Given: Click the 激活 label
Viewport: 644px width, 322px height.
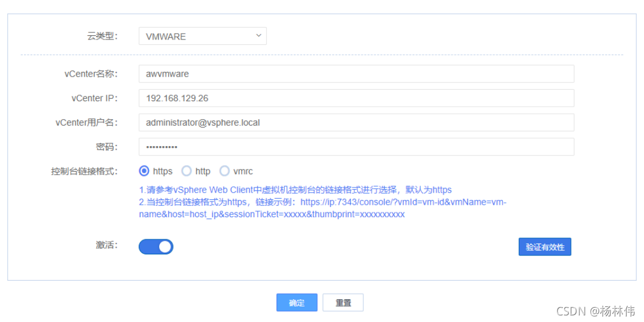Looking at the screenshot, I should tap(106, 245).
